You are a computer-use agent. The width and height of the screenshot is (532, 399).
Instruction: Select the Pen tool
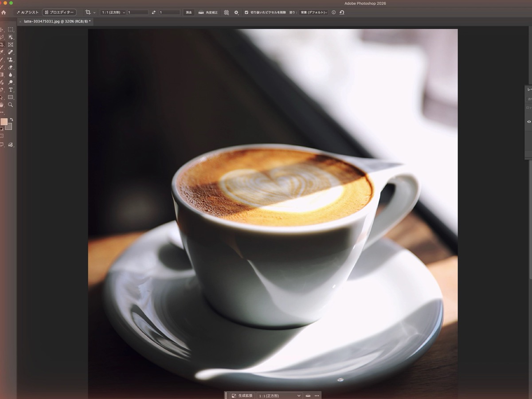pyautogui.click(x=2, y=90)
